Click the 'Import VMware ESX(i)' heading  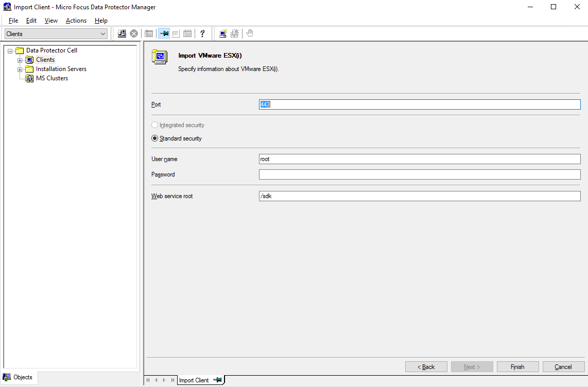click(210, 56)
